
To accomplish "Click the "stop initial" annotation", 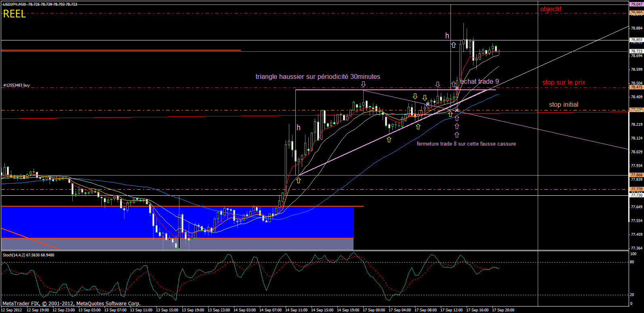I will coord(564,105).
